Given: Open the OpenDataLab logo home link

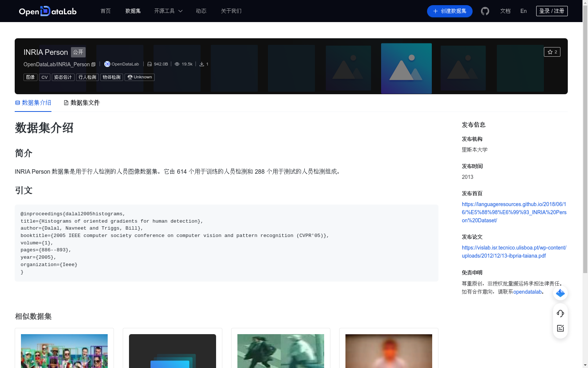Looking at the screenshot, I should point(47,11).
